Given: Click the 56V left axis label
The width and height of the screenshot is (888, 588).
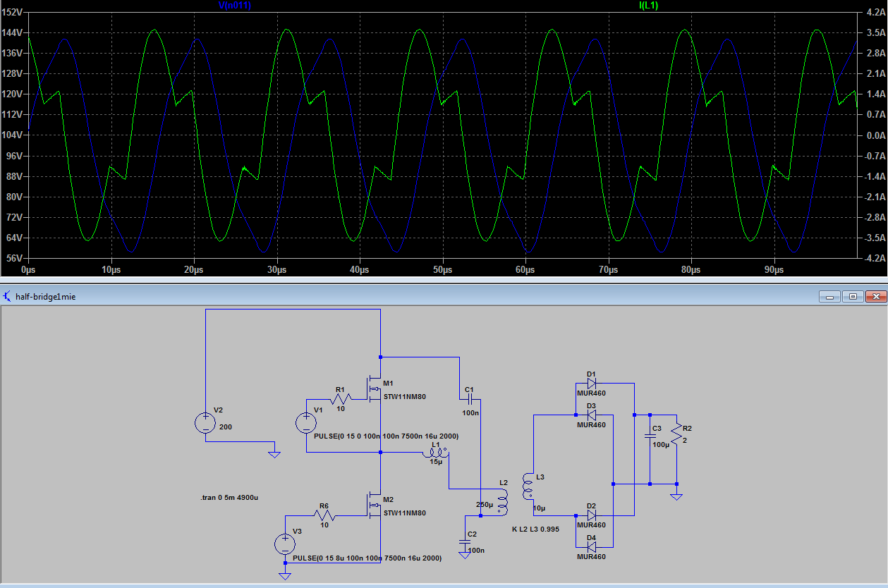Looking at the screenshot, I should coord(16,258).
